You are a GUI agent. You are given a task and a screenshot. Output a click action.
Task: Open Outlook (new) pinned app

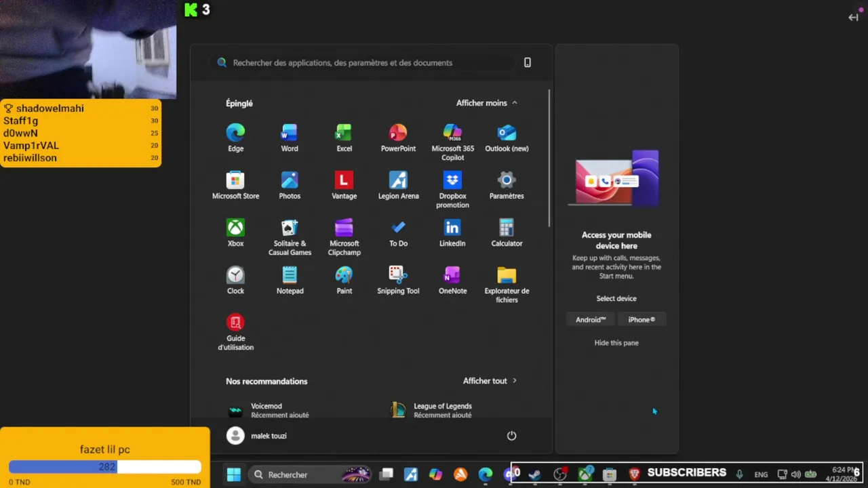coord(507,138)
